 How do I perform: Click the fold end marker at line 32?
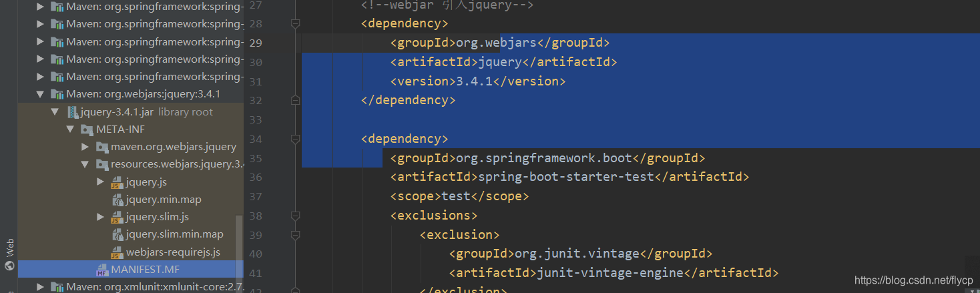coord(295,100)
